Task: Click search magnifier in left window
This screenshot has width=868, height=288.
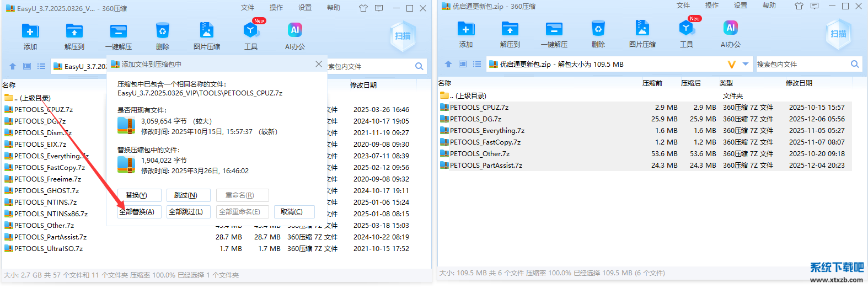Action: [419, 66]
